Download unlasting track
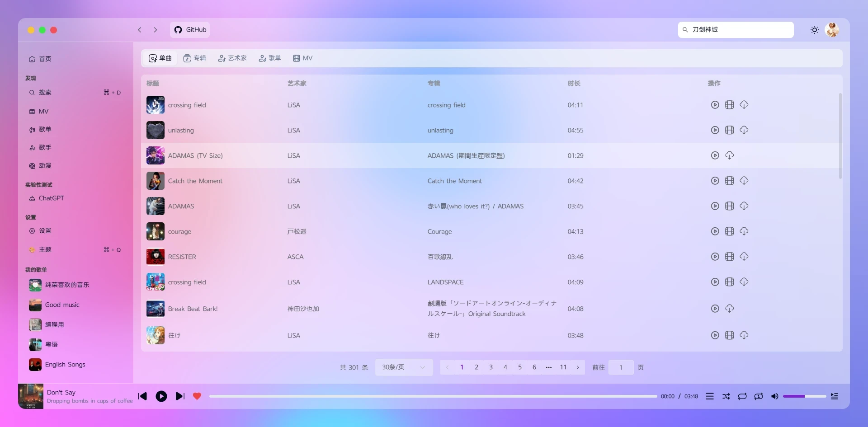 (x=744, y=130)
